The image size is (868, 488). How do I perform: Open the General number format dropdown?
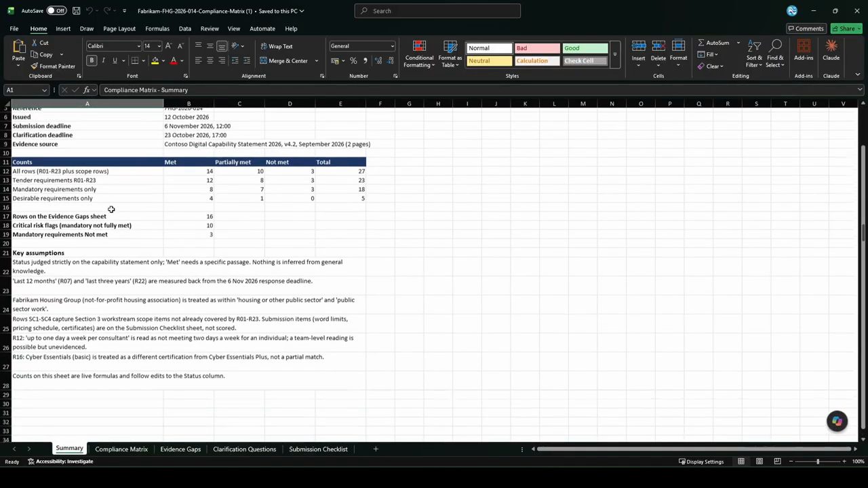[392, 46]
